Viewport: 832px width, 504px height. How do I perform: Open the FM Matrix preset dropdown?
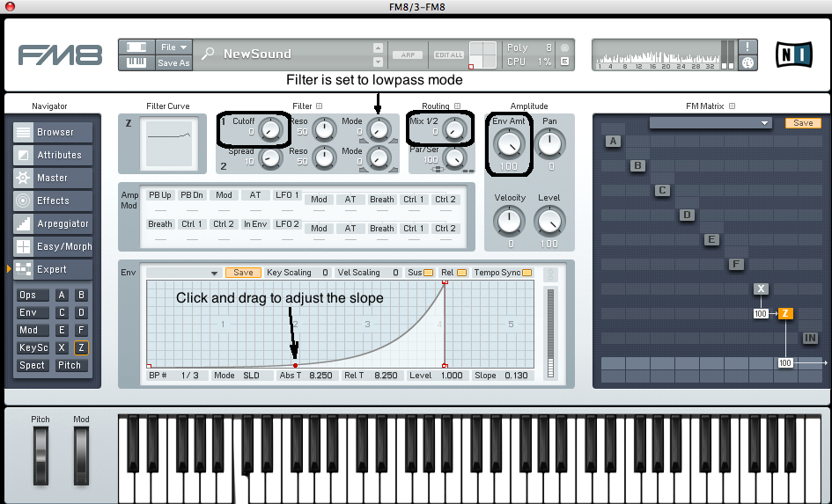(711, 123)
